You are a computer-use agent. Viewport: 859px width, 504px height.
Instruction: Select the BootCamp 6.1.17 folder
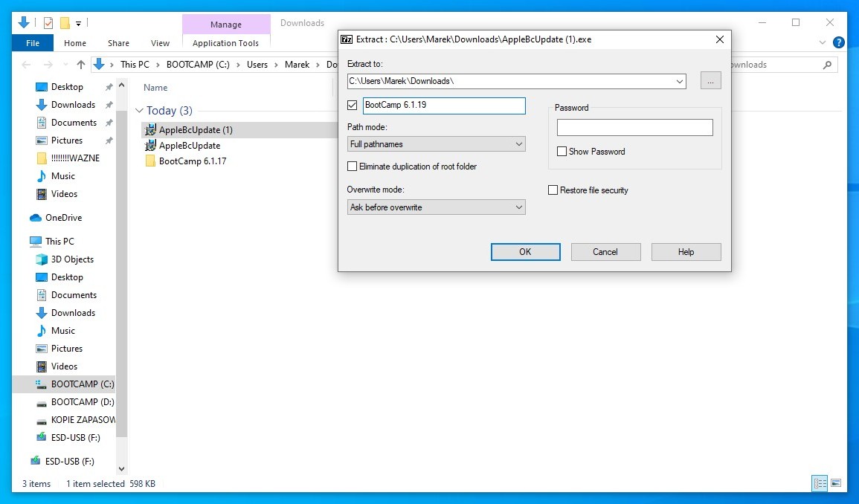tap(186, 161)
